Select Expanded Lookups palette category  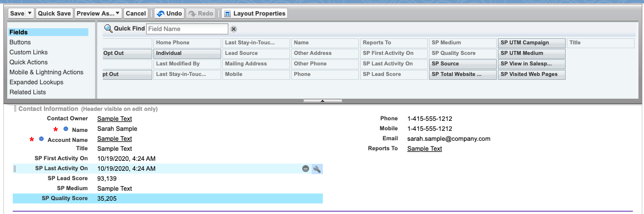click(36, 82)
